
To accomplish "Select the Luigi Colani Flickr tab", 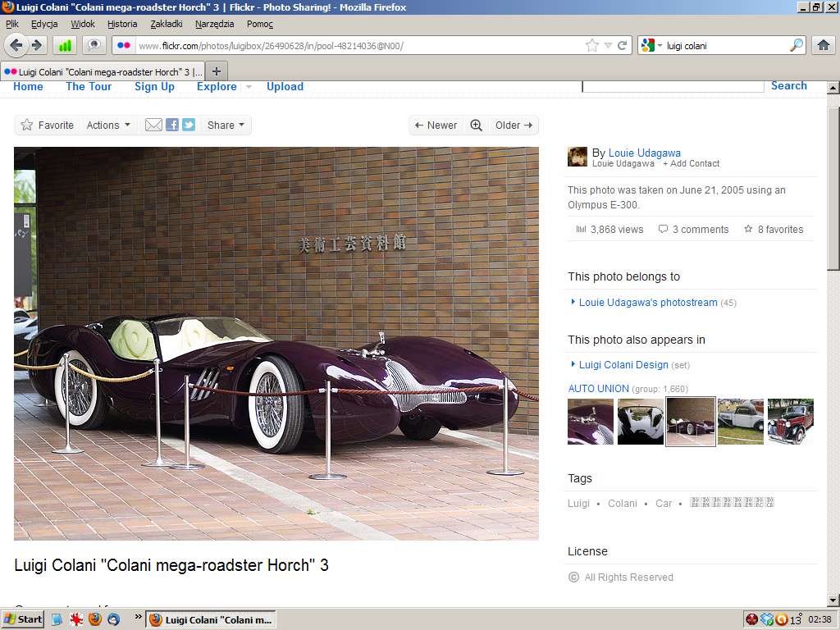I will click(x=103, y=72).
